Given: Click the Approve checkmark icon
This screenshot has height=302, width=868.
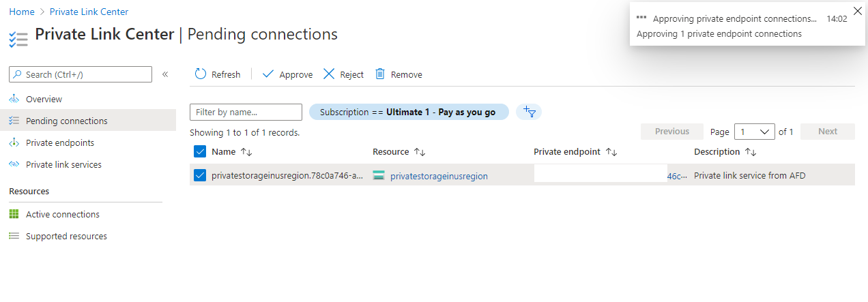Looking at the screenshot, I should pos(268,74).
